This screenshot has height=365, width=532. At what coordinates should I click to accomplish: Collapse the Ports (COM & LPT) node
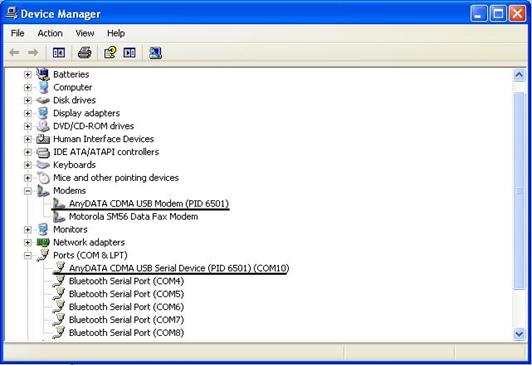click(28, 255)
